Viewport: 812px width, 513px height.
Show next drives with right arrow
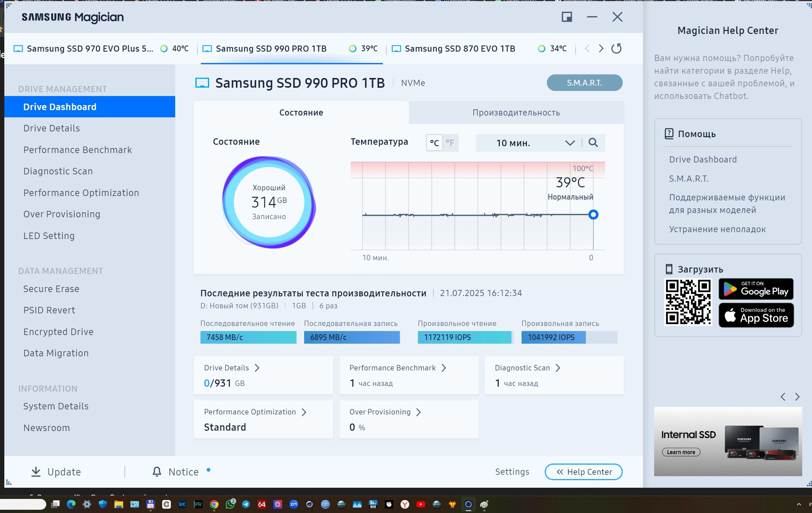(601, 48)
